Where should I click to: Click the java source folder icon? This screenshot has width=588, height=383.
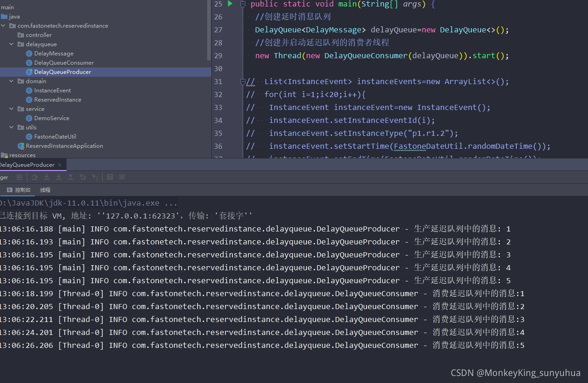click(4, 17)
